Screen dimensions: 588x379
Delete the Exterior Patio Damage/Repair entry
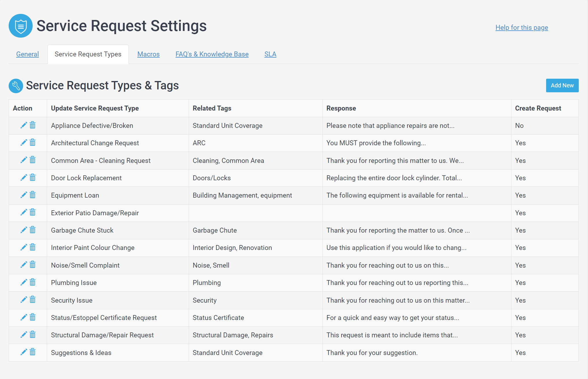(x=32, y=213)
